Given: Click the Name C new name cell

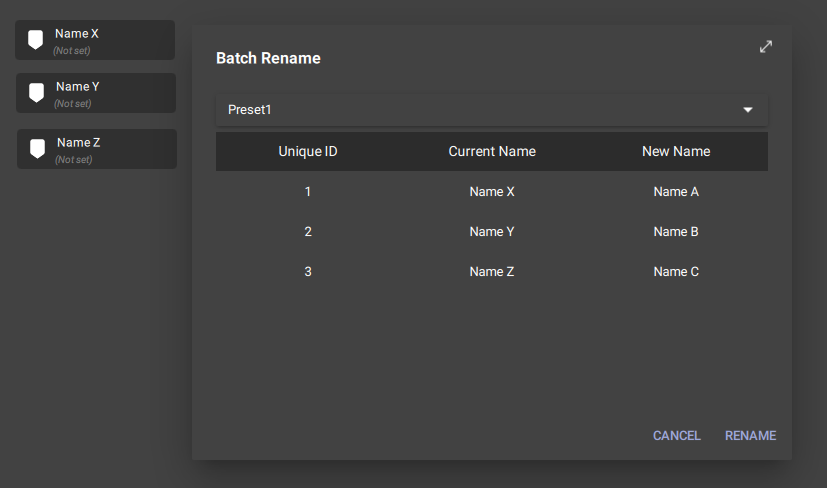Looking at the screenshot, I should tap(676, 272).
